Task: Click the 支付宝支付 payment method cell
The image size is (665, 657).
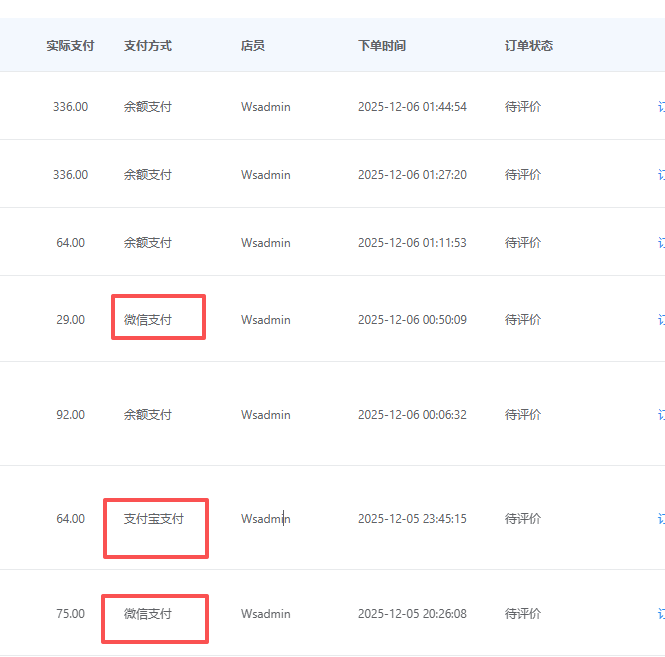Action: click(153, 519)
